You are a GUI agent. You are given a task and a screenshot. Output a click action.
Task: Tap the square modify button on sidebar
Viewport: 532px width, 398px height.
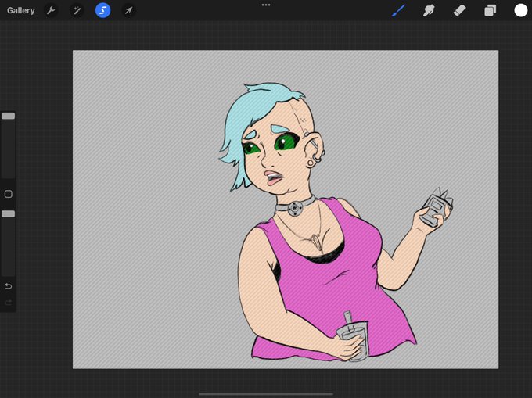[8, 194]
